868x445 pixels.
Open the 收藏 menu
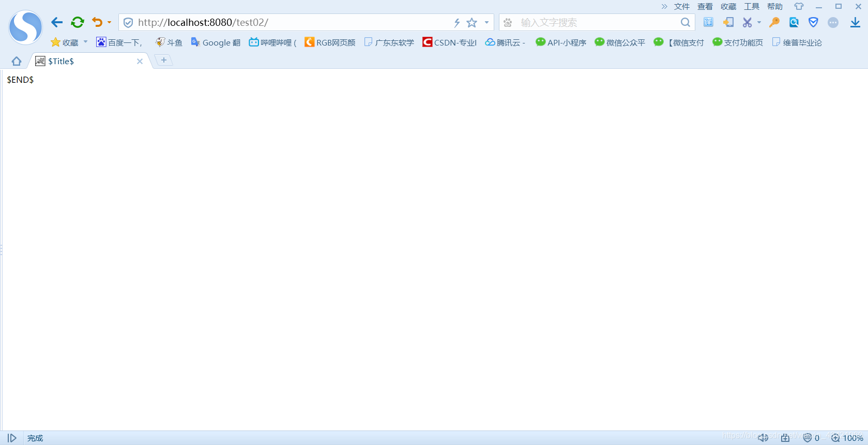(x=728, y=7)
